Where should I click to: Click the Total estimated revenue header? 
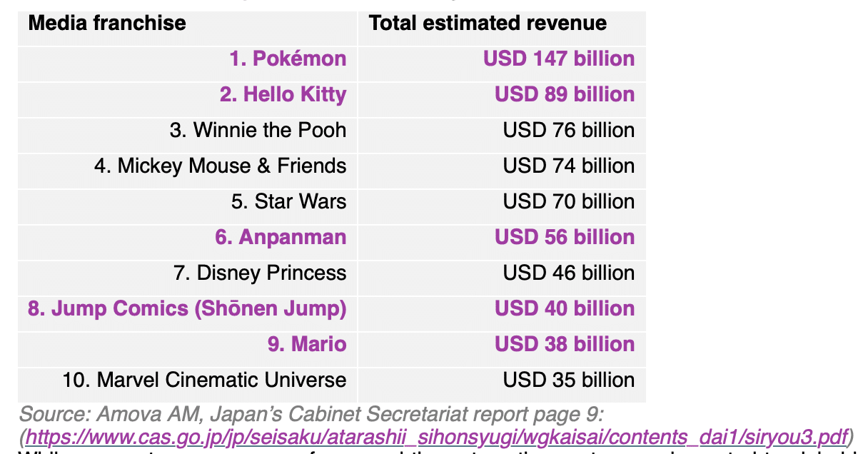click(488, 23)
